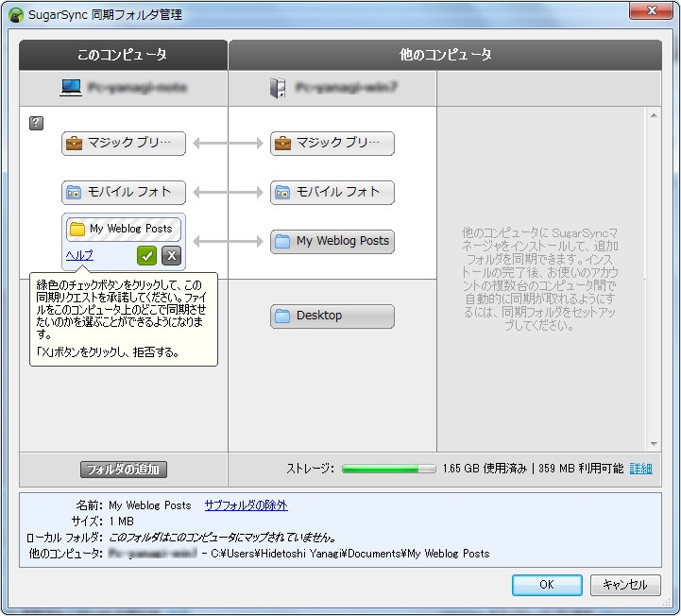The image size is (681, 616).
Task: Close the SugarSync window
Action: pyautogui.click(x=651, y=10)
